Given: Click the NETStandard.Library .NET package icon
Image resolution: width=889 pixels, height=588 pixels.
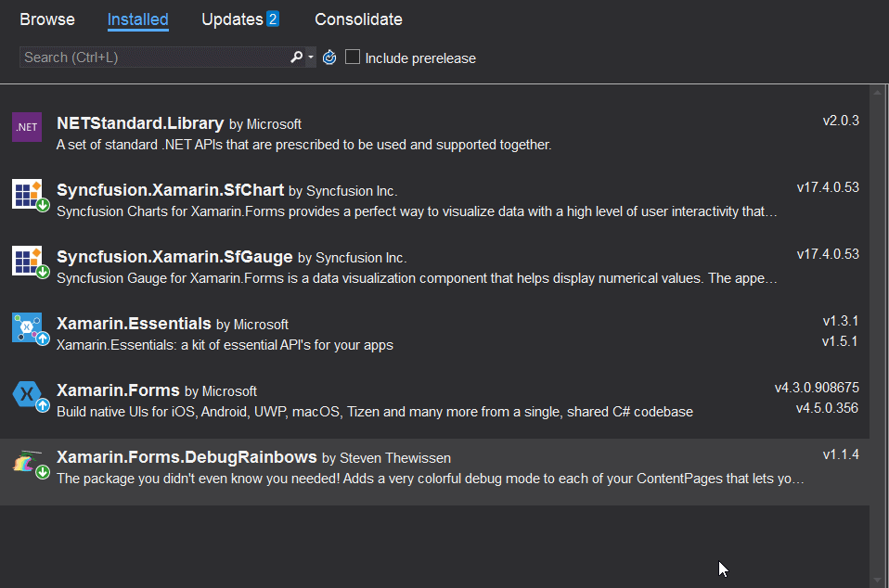Looking at the screenshot, I should [x=27, y=127].
